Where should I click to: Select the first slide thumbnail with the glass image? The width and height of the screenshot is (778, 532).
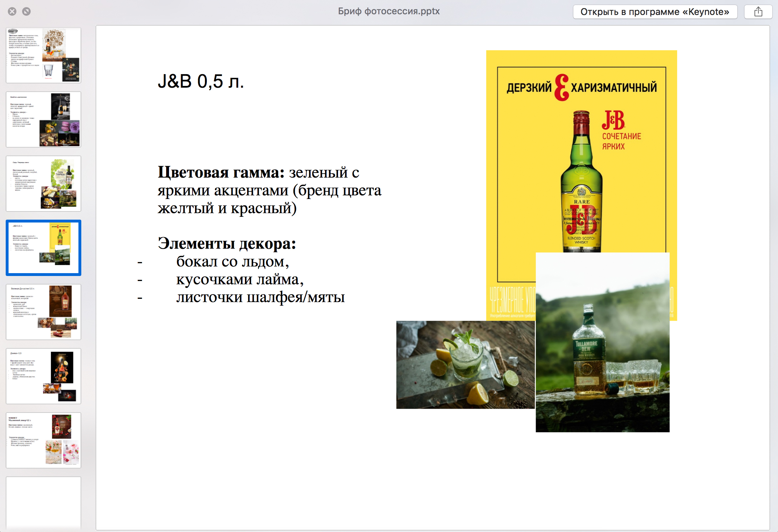(x=43, y=55)
